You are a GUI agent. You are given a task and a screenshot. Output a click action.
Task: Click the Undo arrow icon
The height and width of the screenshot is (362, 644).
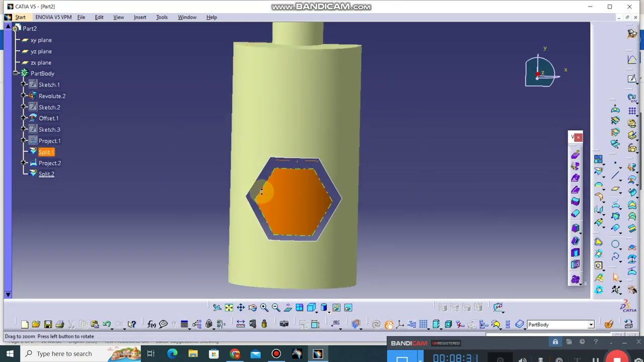(107, 324)
